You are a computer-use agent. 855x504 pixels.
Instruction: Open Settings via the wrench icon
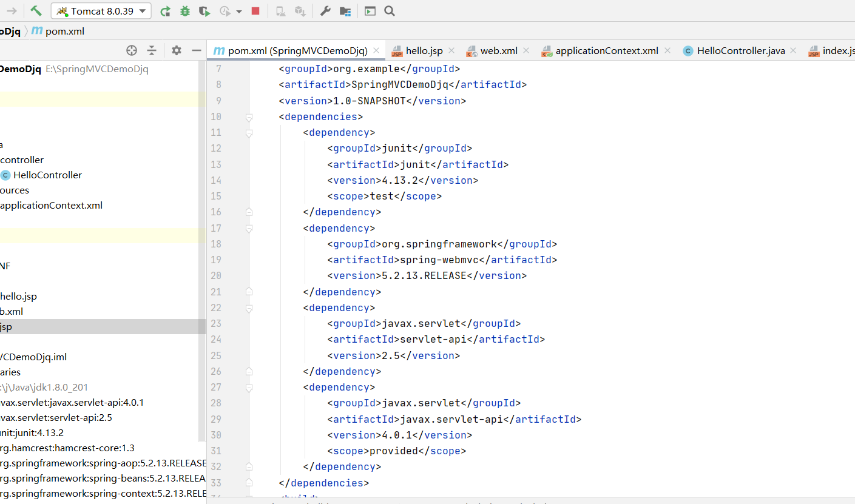point(325,11)
